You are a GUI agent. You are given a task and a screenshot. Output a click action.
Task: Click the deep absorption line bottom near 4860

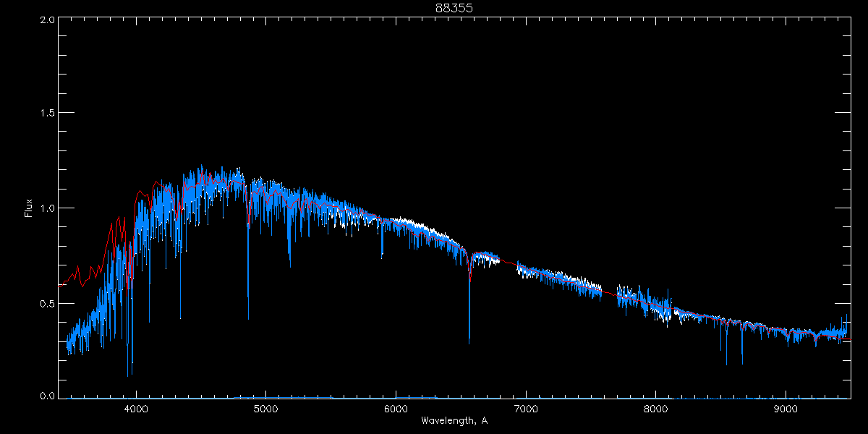pos(248,317)
